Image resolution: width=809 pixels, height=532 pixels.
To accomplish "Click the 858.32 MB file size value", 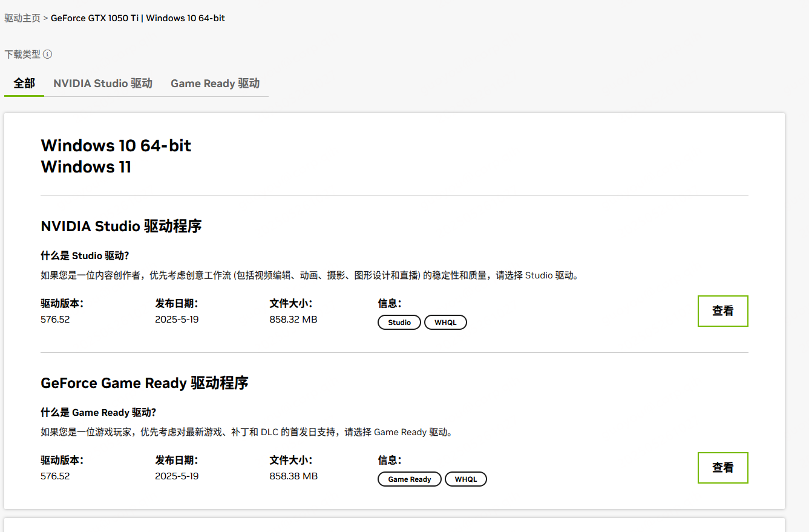I will 293,320.
